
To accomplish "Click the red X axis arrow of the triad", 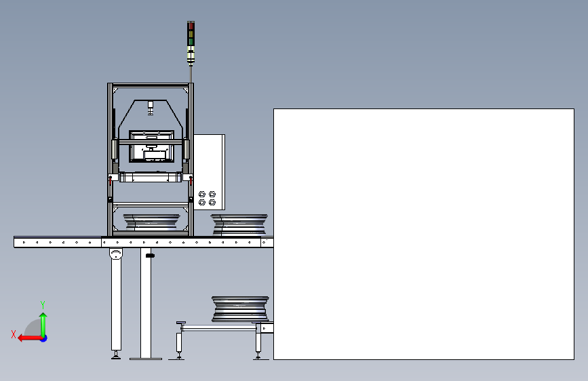I will 30,338.
